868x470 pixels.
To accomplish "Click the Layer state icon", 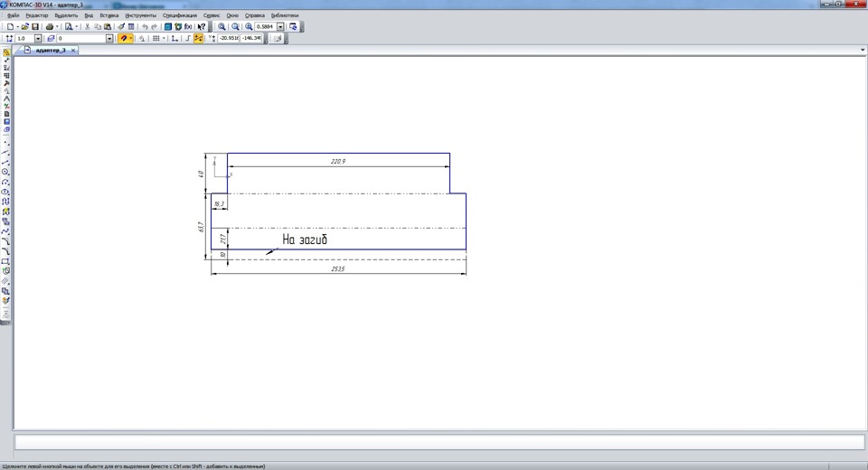I will point(51,38).
